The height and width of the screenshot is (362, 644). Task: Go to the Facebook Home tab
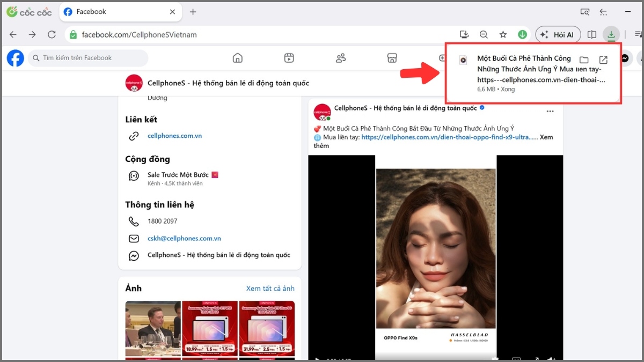(237, 58)
